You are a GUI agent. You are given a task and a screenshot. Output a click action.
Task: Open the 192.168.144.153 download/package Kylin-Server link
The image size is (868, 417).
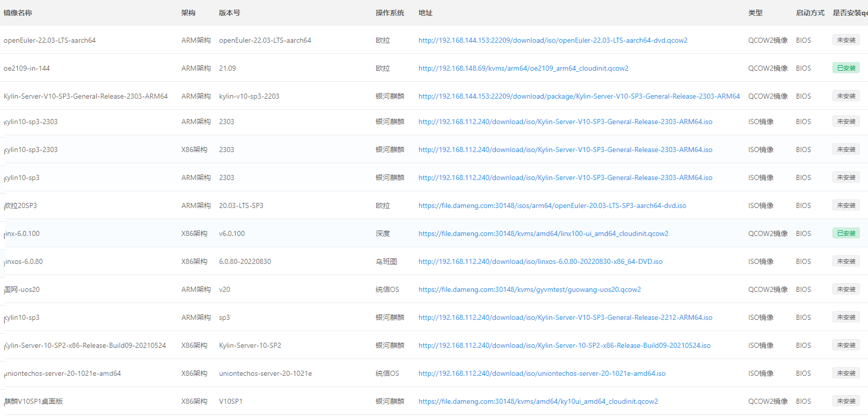(579, 96)
